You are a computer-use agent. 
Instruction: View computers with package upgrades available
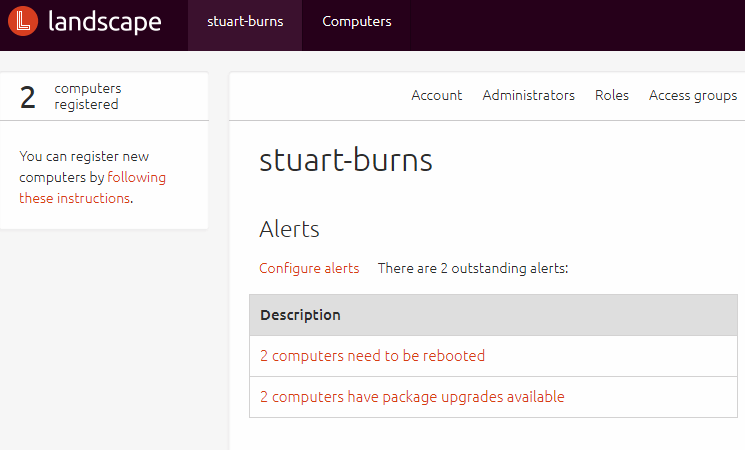pyautogui.click(x=412, y=397)
